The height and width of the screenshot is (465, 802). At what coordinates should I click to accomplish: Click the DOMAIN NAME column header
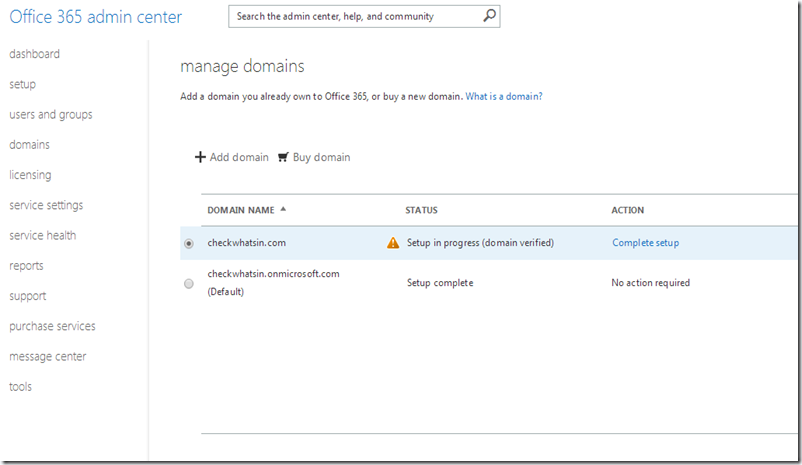point(241,210)
